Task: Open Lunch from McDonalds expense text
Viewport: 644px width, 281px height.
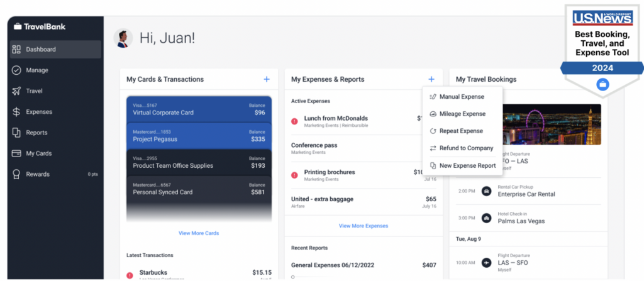Action: [x=336, y=118]
